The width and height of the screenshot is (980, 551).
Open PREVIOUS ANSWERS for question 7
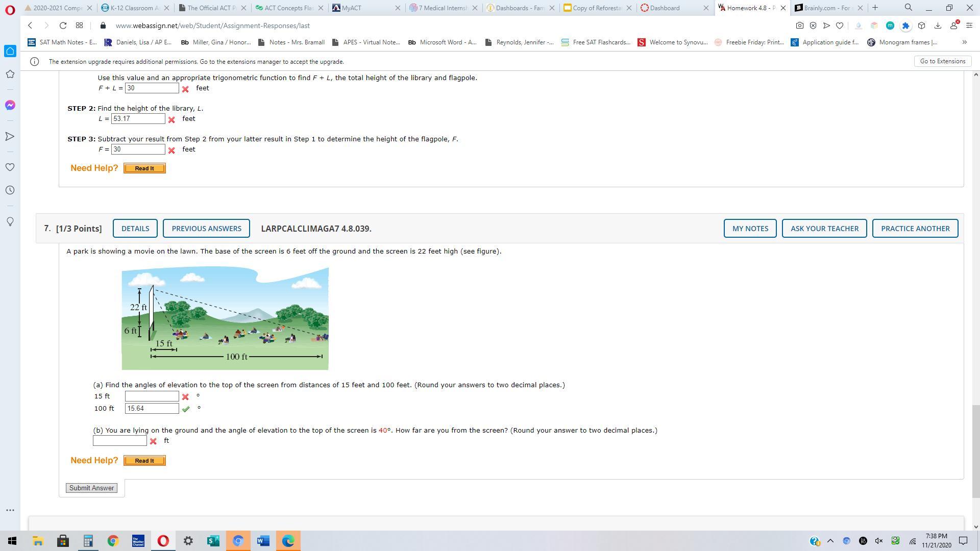tap(206, 229)
